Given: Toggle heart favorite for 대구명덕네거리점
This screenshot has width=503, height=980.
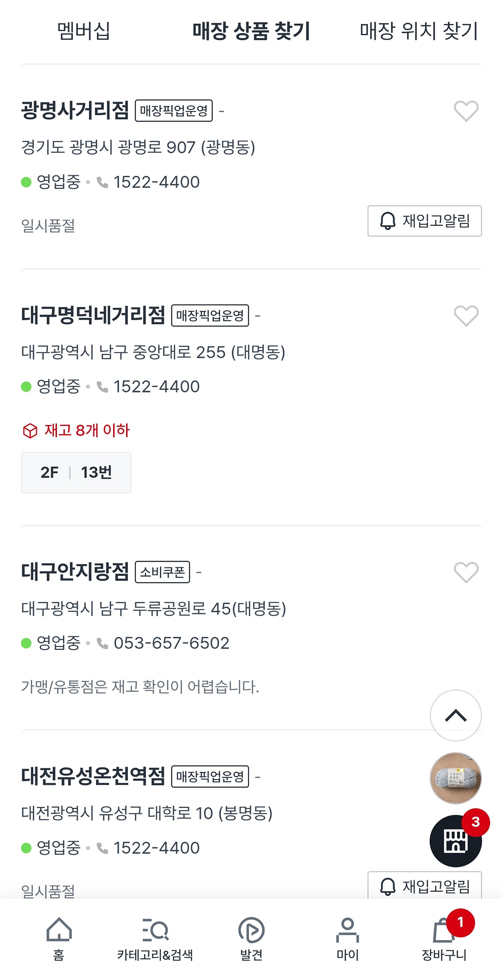Looking at the screenshot, I should coord(466,316).
